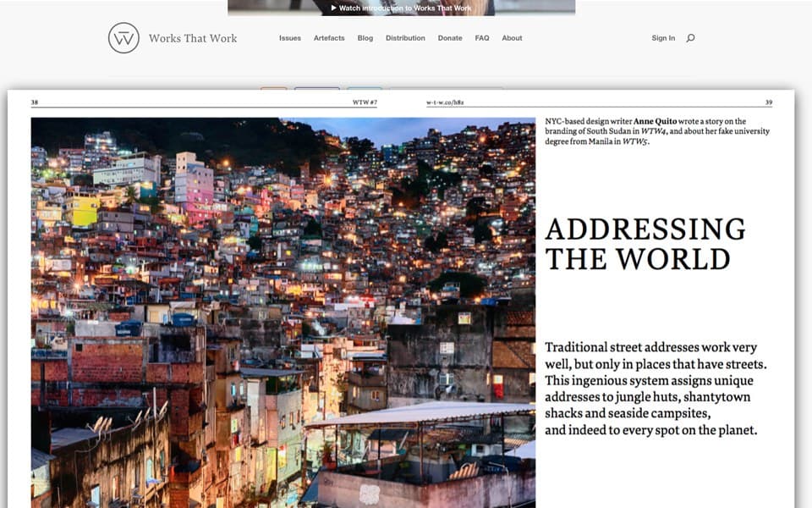The height and width of the screenshot is (508, 812).
Task: Click the Traditional street addresses intro paragraph
Action: pyautogui.click(x=656, y=389)
